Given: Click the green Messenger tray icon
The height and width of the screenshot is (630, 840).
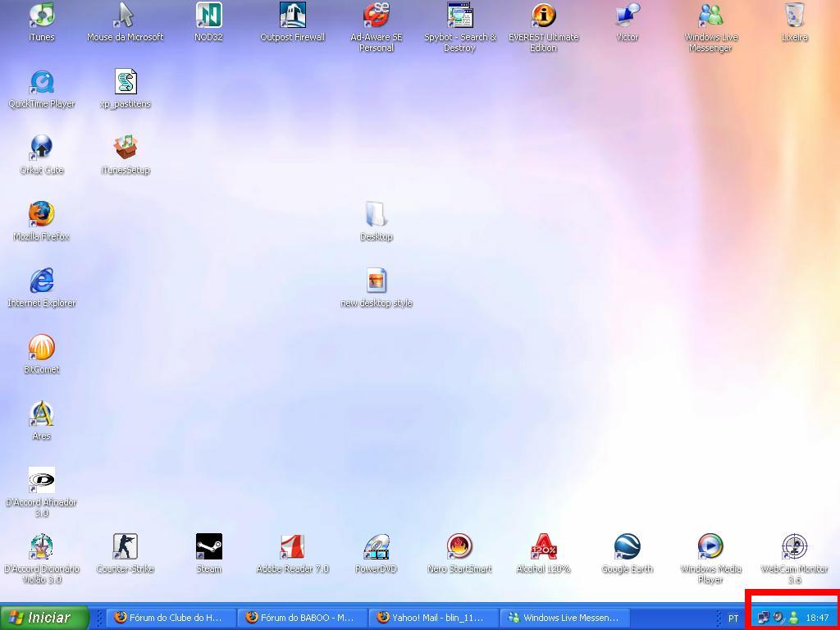Looking at the screenshot, I should tap(793, 618).
